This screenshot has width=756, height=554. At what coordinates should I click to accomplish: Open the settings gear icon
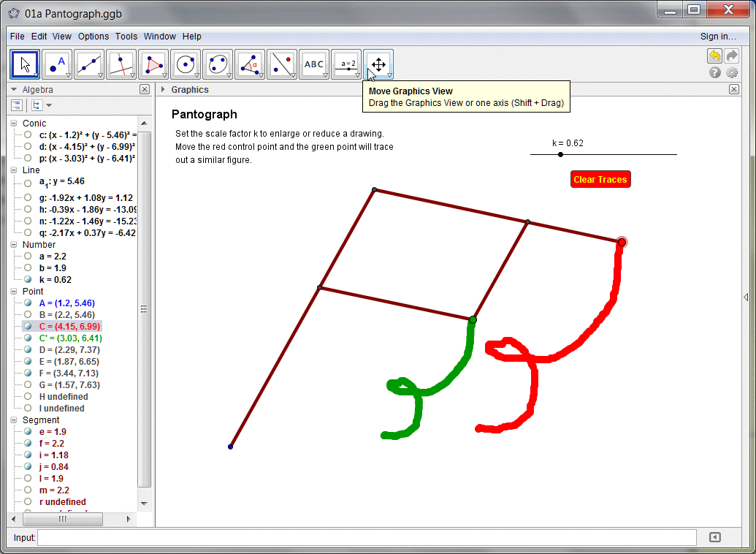[x=732, y=72]
